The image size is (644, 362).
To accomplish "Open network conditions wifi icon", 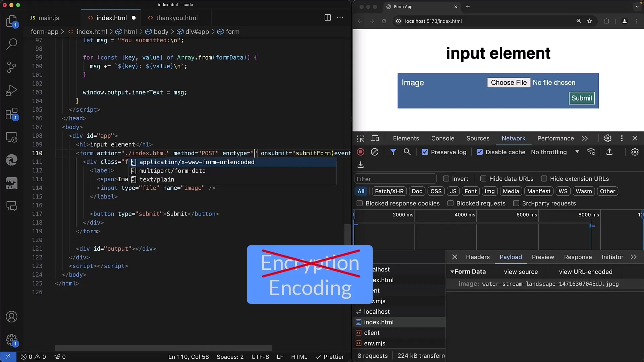I will point(591,152).
